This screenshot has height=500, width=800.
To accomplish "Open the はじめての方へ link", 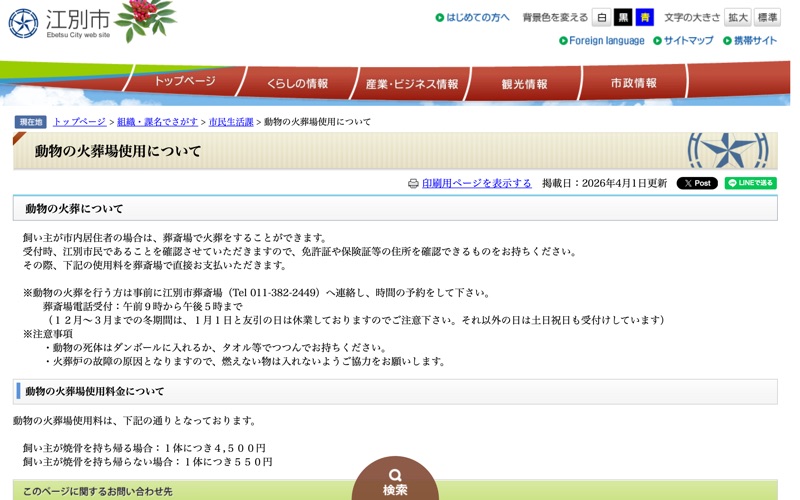I will (x=478, y=18).
